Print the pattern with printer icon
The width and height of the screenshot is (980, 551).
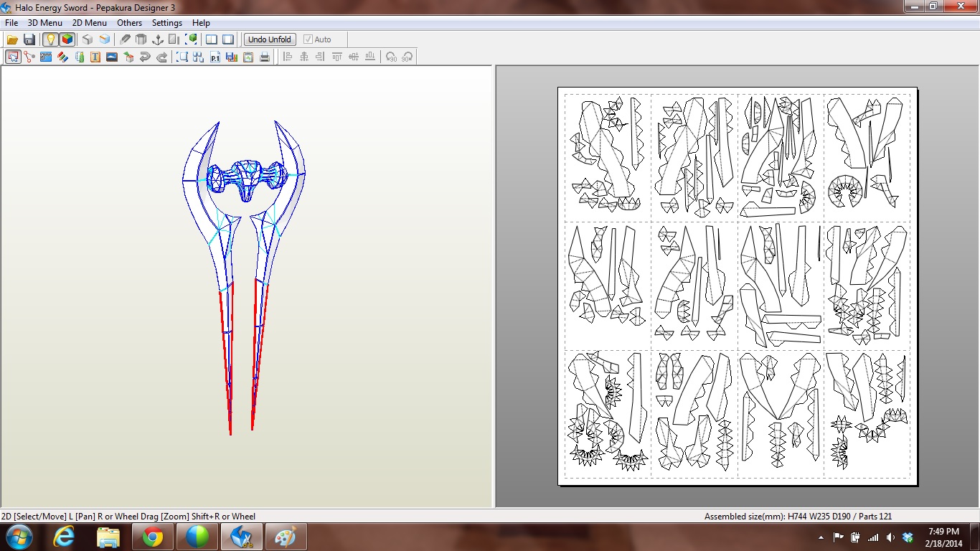[x=265, y=57]
